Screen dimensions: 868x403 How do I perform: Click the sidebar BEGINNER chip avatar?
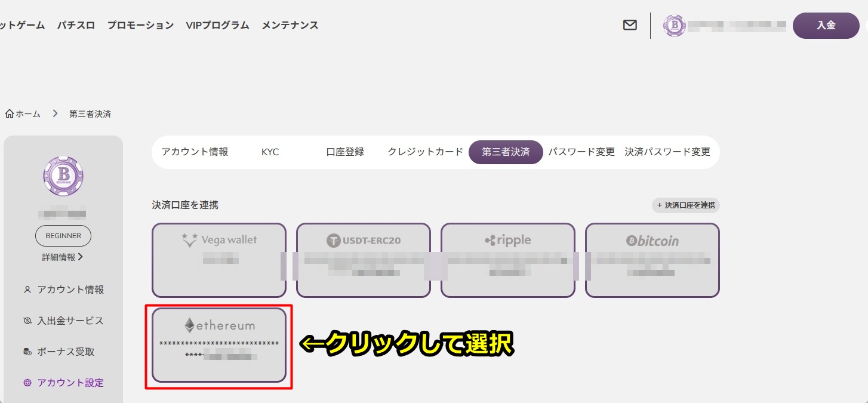pyautogui.click(x=63, y=177)
